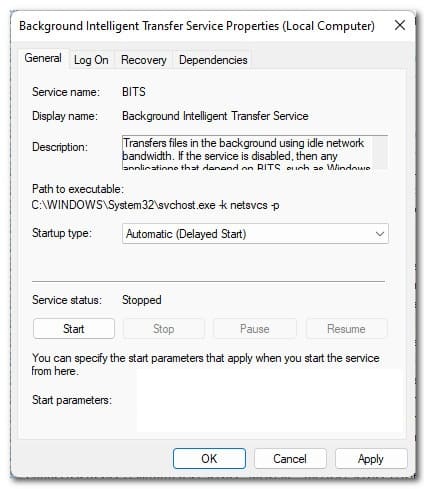
Task: Open the Recovery tab
Action: 143,60
